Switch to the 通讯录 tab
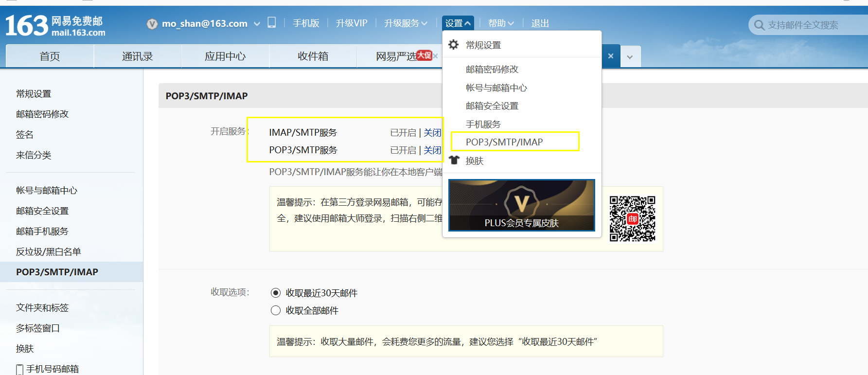 point(138,56)
